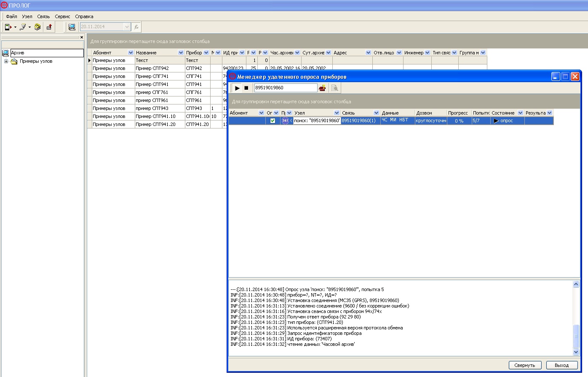Image resolution: width=588 pixels, height=377 pixels.
Task: Click the poll manager window logo icon
Action: click(x=233, y=77)
